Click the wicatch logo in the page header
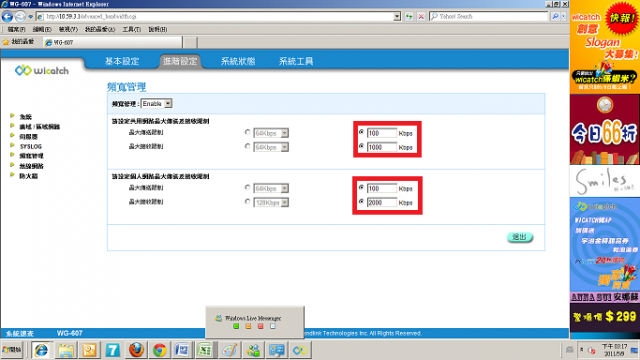Image resolution: width=640 pixels, height=360 pixels. 42,70
